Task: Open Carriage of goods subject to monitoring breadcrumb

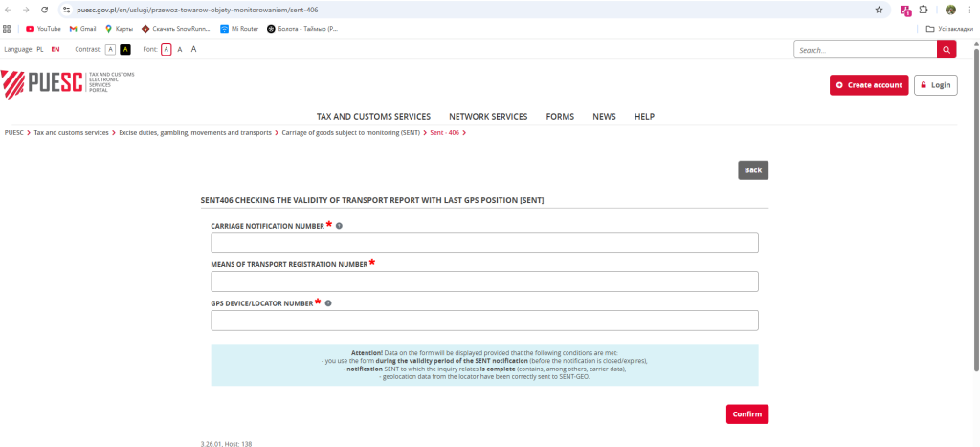Action: pyautogui.click(x=350, y=132)
